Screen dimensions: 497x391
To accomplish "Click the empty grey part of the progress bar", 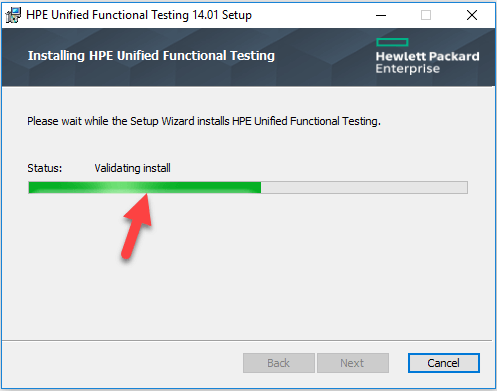I will (x=364, y=187).
